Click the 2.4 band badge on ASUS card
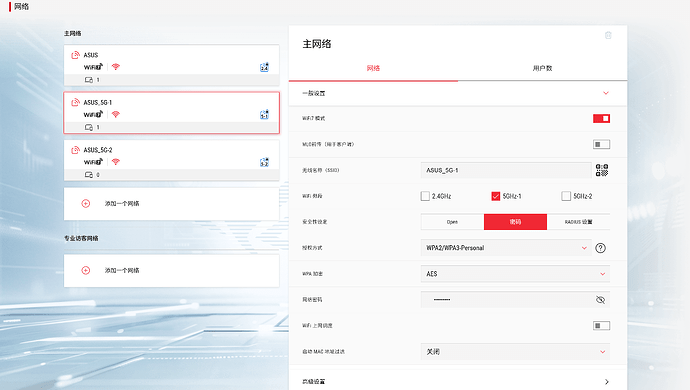690x390 pixels. pyautogui.click(x=264, y=67)
